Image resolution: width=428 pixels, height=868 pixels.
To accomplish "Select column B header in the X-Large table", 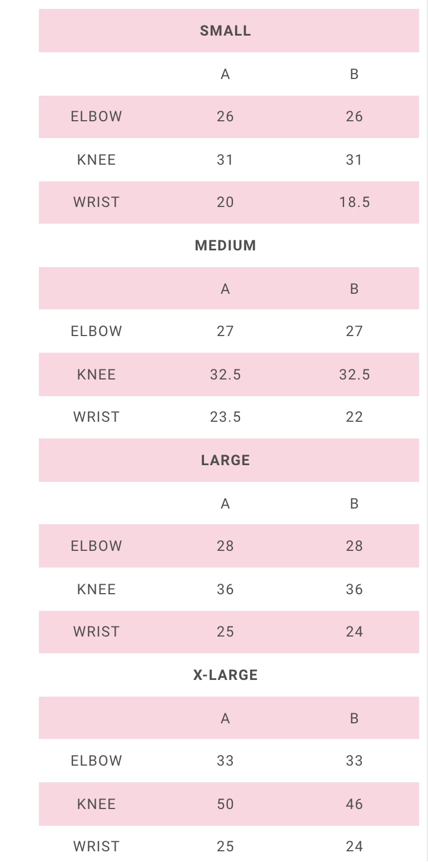I will [x=354, y=718].
